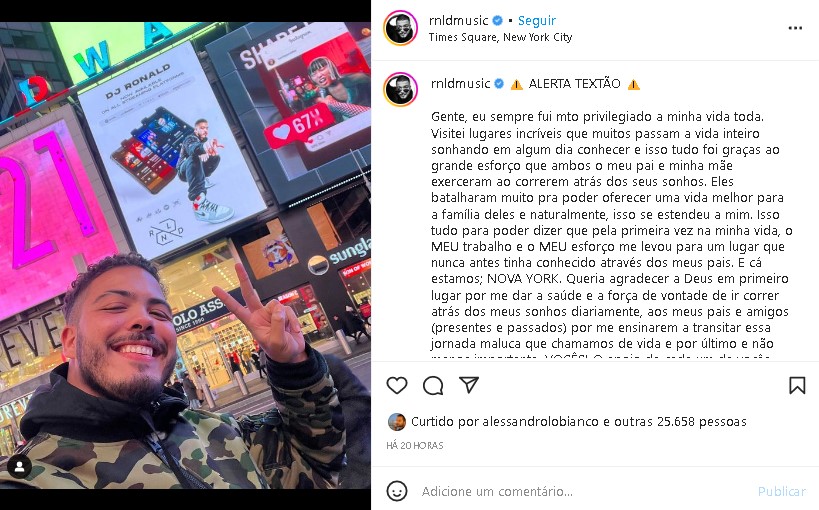
Task: Focus the Adicione um comentário field
Action: tap(585, 491)
